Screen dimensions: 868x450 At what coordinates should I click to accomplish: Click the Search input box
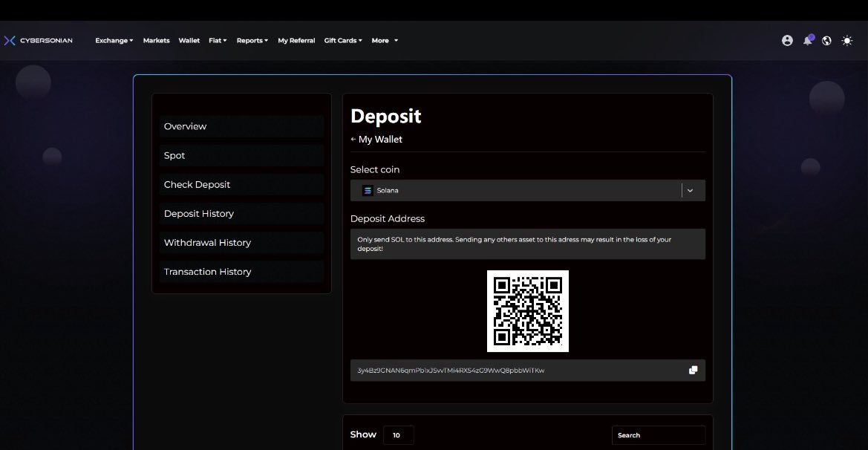(658, 435)
